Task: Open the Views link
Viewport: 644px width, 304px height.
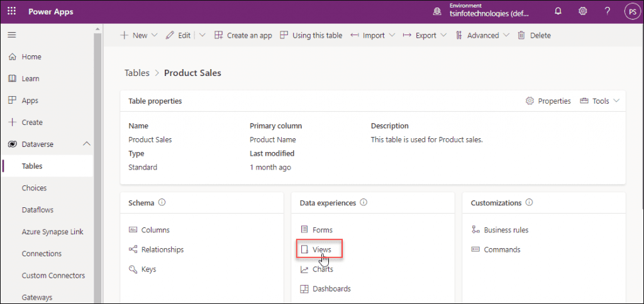Action: [x=321, y=249]
